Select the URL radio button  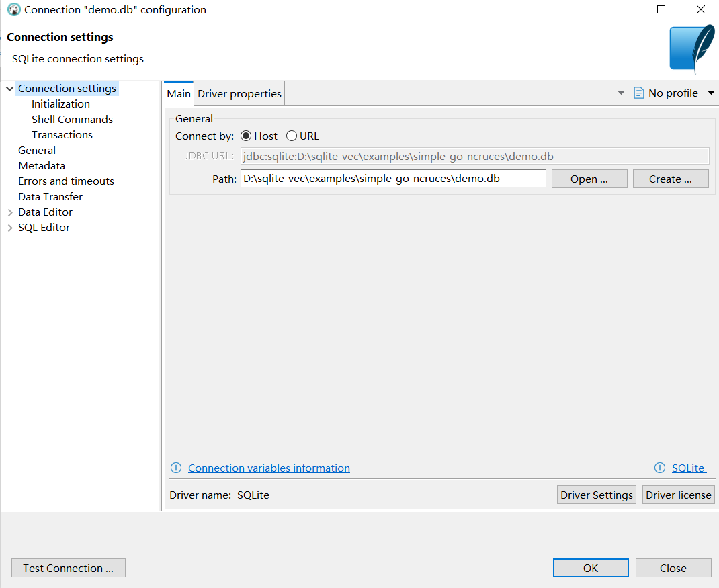point(290,136)
